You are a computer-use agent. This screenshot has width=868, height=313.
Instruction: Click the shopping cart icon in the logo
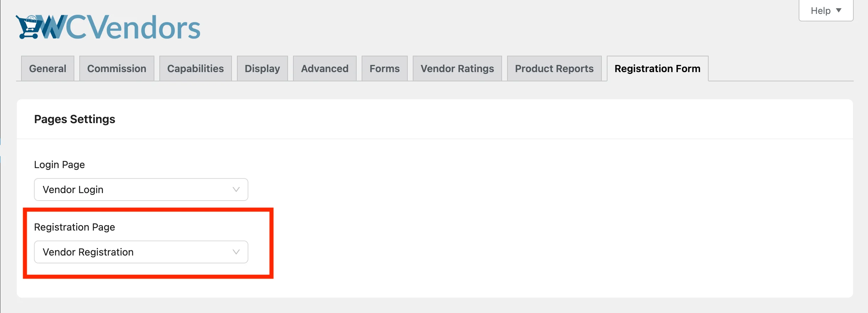coord(29,27)
